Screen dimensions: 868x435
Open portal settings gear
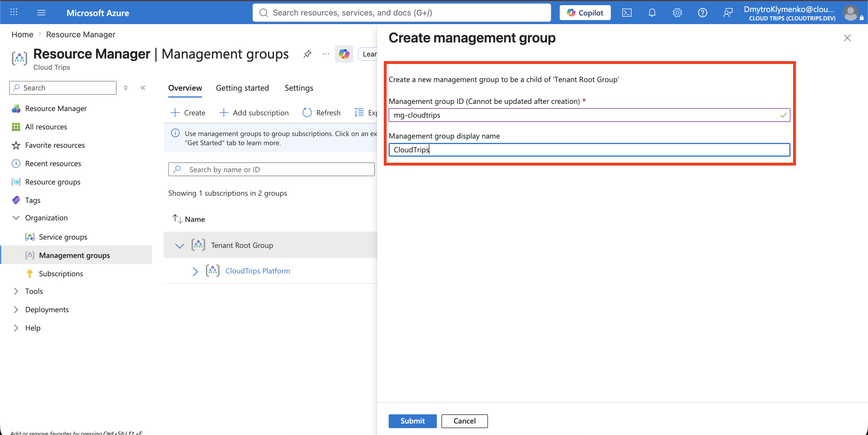[677, 13]
